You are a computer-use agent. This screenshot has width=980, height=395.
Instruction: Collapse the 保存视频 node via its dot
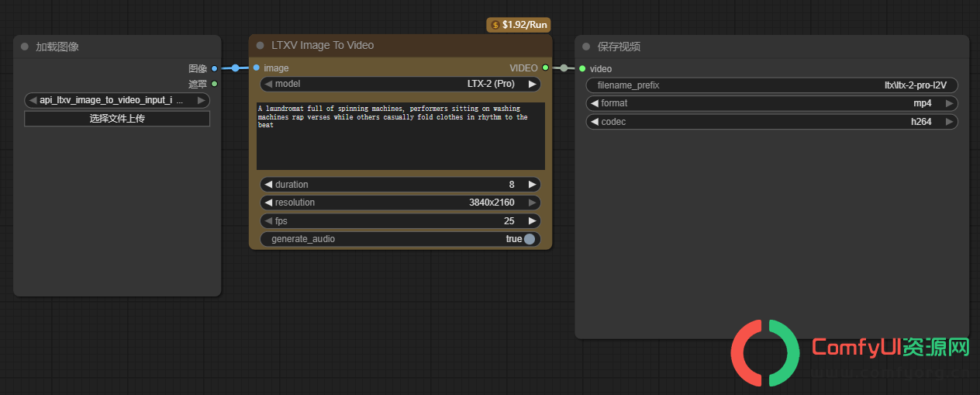tap(586, 47)
